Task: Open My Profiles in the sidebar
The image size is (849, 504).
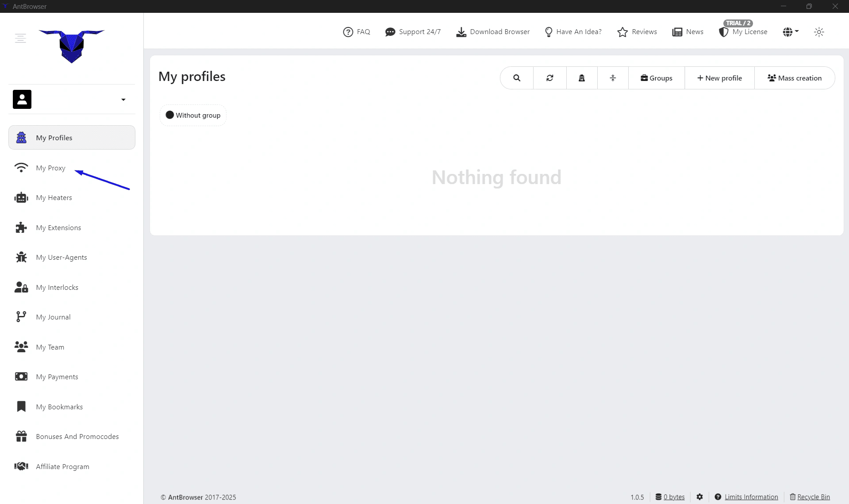Action: coord(72,138)
